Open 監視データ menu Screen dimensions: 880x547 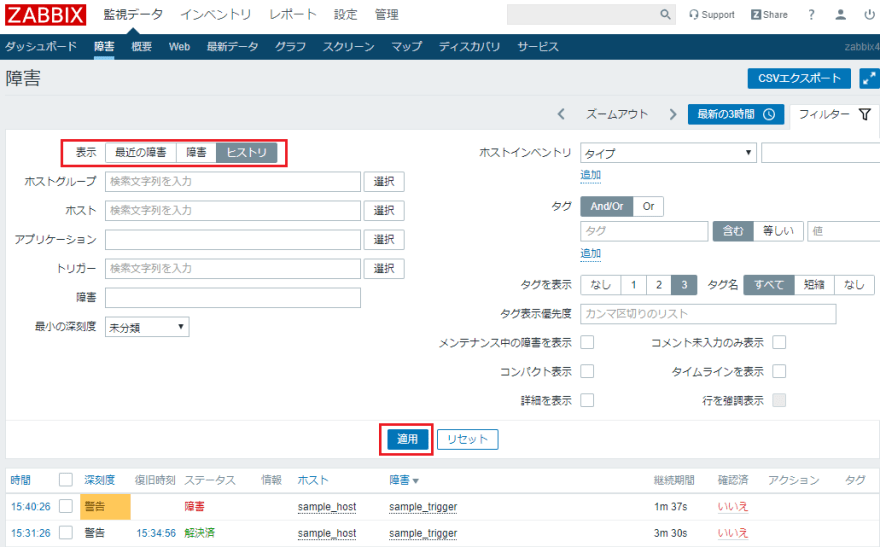133,15
